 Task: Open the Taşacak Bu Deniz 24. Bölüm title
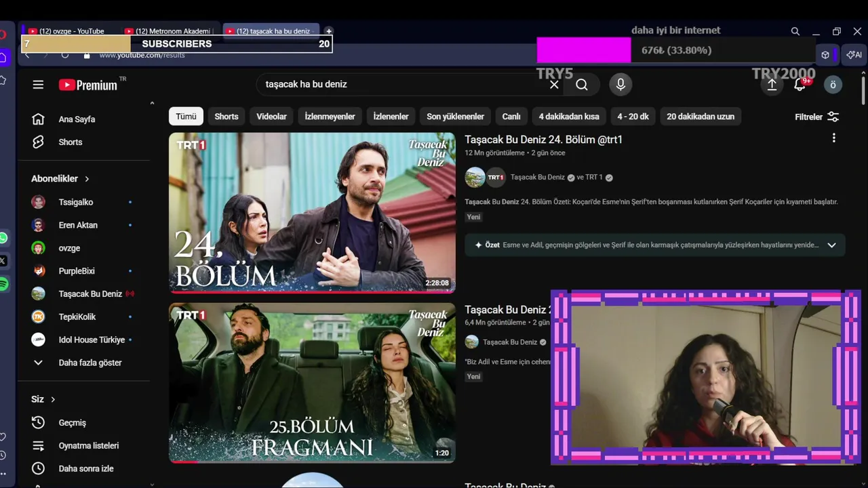tap(543, 140)
